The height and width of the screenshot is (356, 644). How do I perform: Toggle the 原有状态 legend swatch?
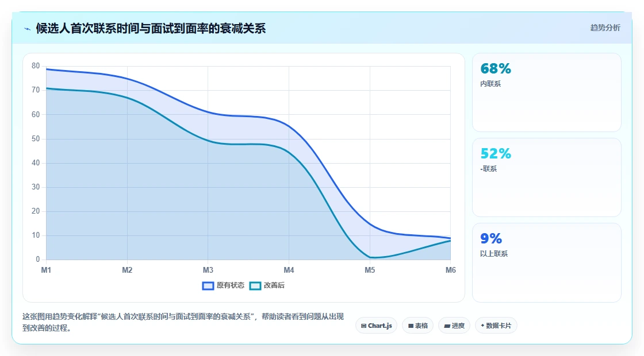pyautogui.click(x=208, y=285)
